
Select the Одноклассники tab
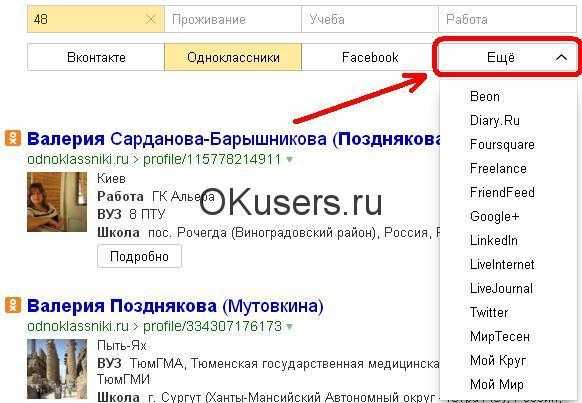(233, 57)
